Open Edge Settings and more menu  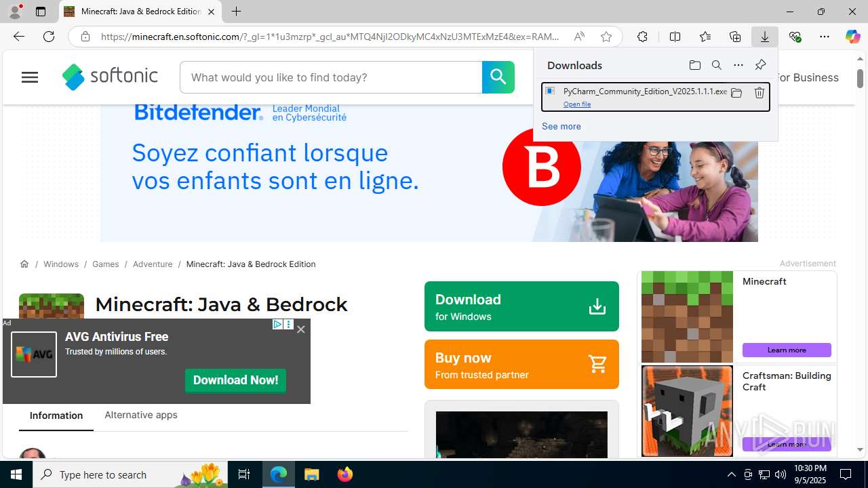pos(825,37)
